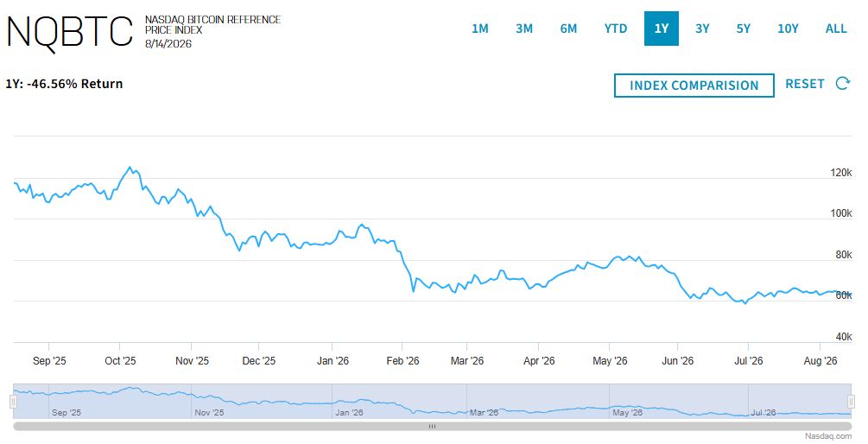Show ALL historical data
868x444 pixels.
[836, 29]
